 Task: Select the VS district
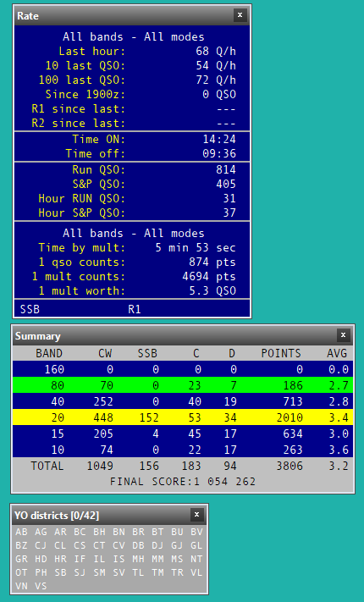point(41,586)
